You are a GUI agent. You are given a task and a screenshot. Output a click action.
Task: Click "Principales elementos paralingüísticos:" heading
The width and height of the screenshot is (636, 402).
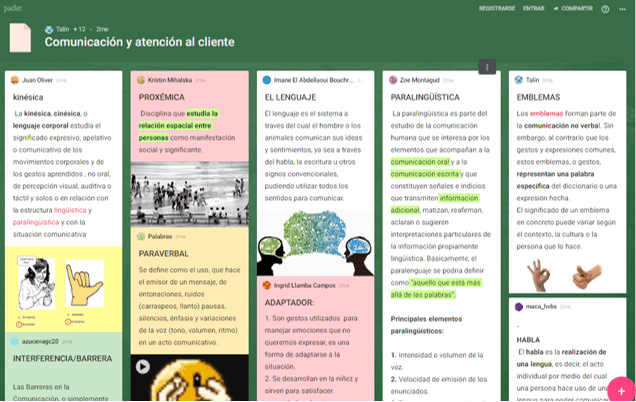[426, 325]
